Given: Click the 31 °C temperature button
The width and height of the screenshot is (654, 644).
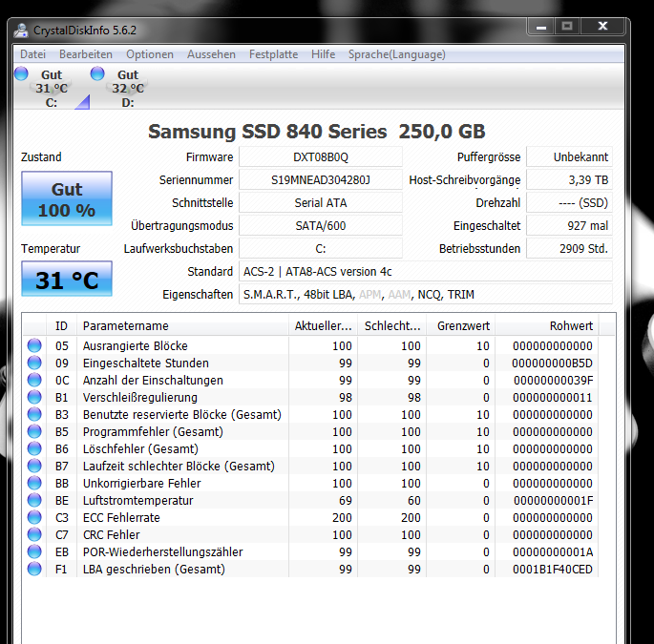Looking at the screenshot, I should coord(67,279).
